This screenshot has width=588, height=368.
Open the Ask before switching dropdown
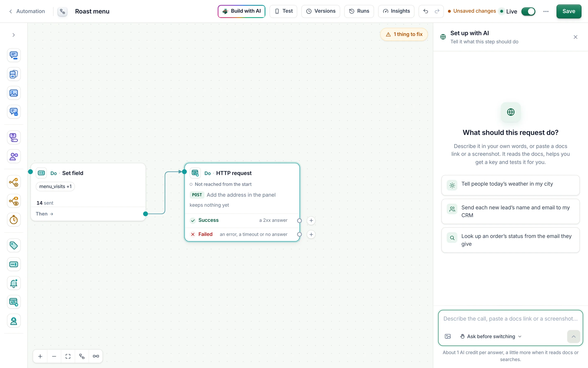tap(491, 336)
